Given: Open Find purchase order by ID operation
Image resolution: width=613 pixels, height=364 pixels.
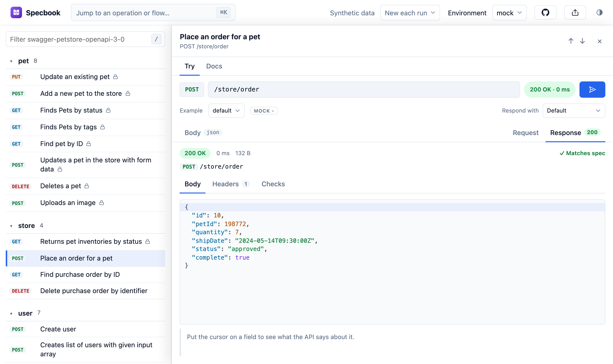Looking at the screenshot, I should pyautogui.click(x=85, y=274).
